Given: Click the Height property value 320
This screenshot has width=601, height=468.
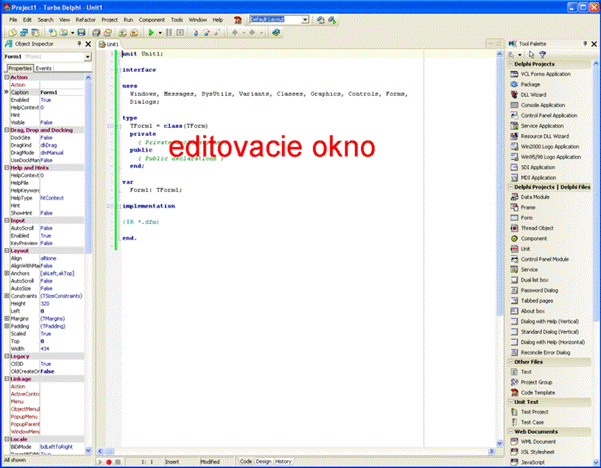Looking at the screenshot, I should (62, 304).
